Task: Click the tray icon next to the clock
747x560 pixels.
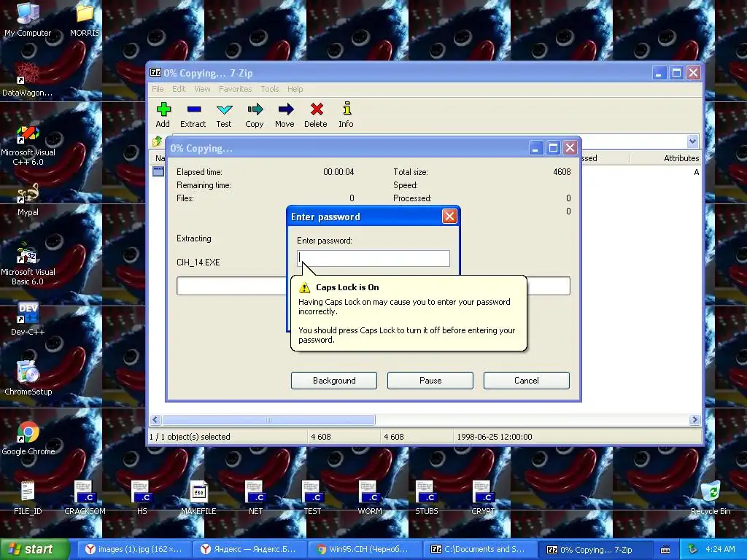Action: click(693, 549)
